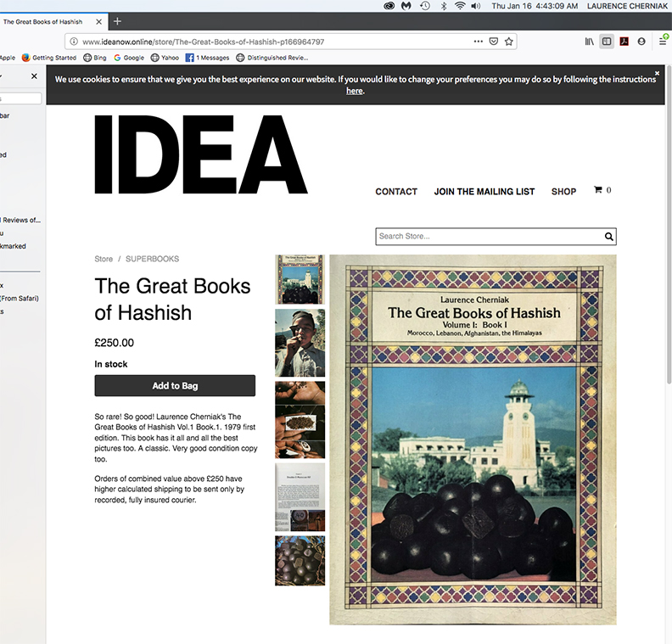Open the Creative Cloud menu bar icon
Image resolution: width=672 pixels, height=644 pixels.
(389, 6)
